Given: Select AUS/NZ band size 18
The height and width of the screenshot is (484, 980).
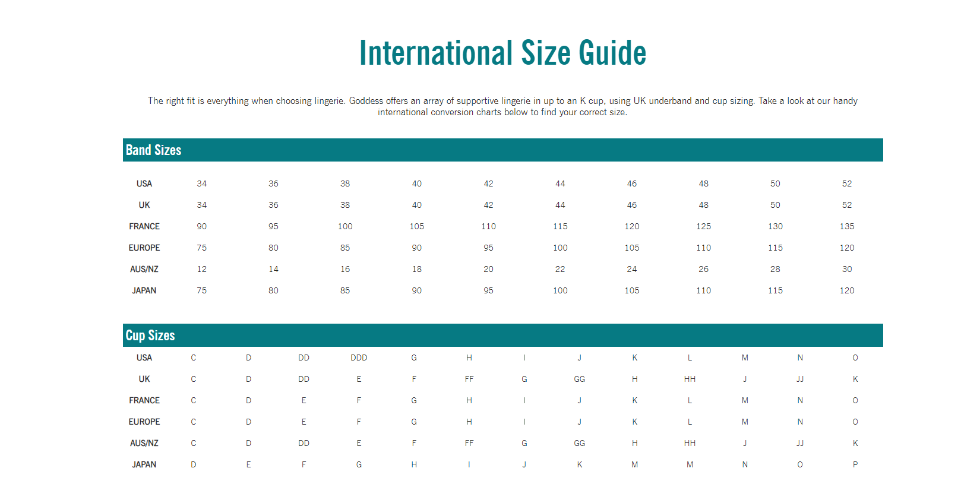Looking at the screenshot, I should [x=417, y=269].
